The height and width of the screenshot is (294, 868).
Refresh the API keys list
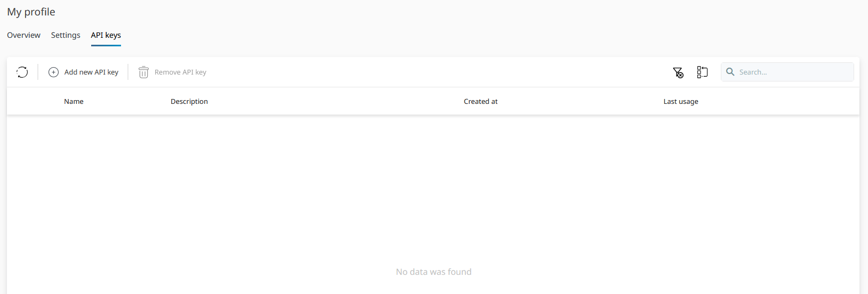(x=22, y=72)
